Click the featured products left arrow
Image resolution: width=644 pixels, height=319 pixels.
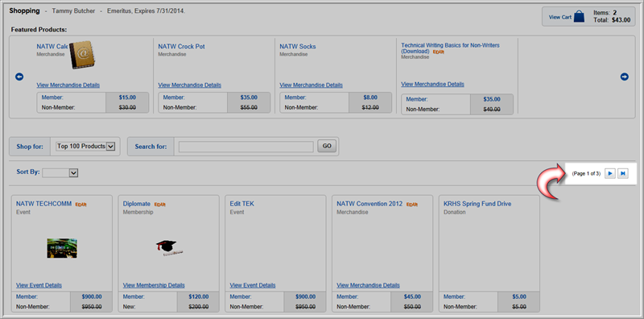19,77
